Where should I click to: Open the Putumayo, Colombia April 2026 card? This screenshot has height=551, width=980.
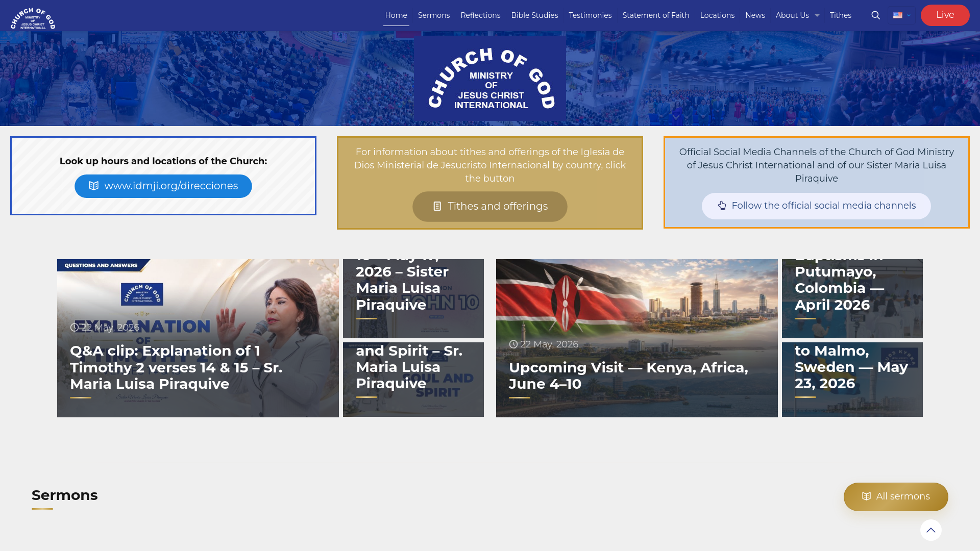coord(852,298)
